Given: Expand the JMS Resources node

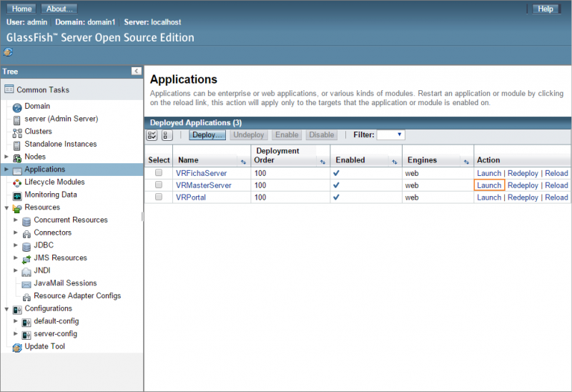Looking at the screenshot, I should [16, 258].
